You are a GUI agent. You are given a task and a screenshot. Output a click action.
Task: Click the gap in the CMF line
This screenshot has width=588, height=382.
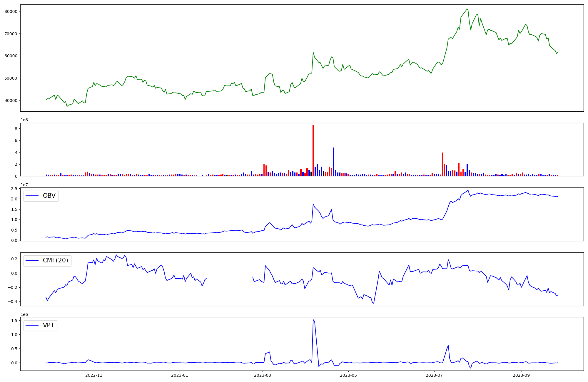[229, 278]
